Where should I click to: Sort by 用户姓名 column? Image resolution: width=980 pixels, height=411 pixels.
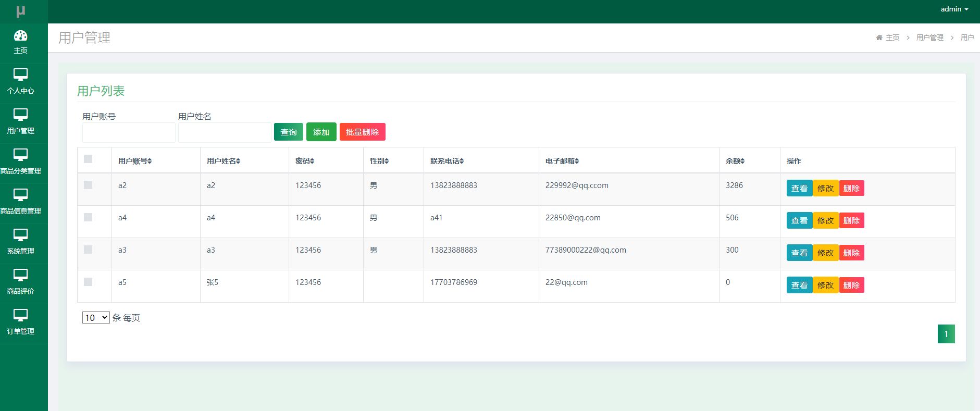click(x=224, y=161)
